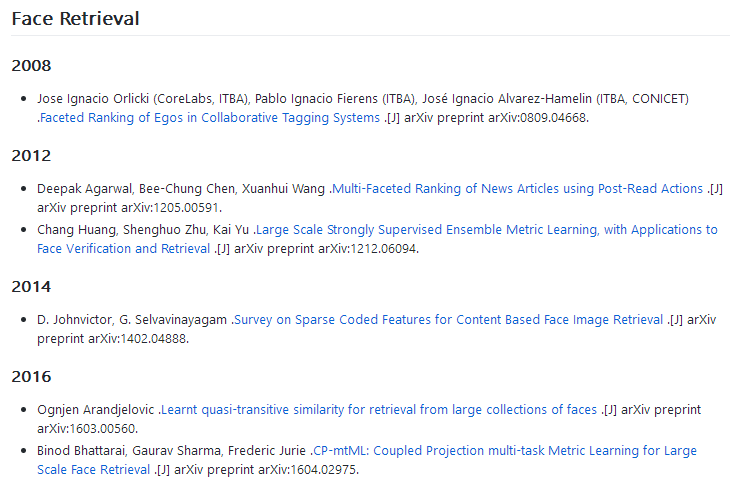
Task: Click the arXiv:1402.04888 preprint identifier
Action: (138, 339)
